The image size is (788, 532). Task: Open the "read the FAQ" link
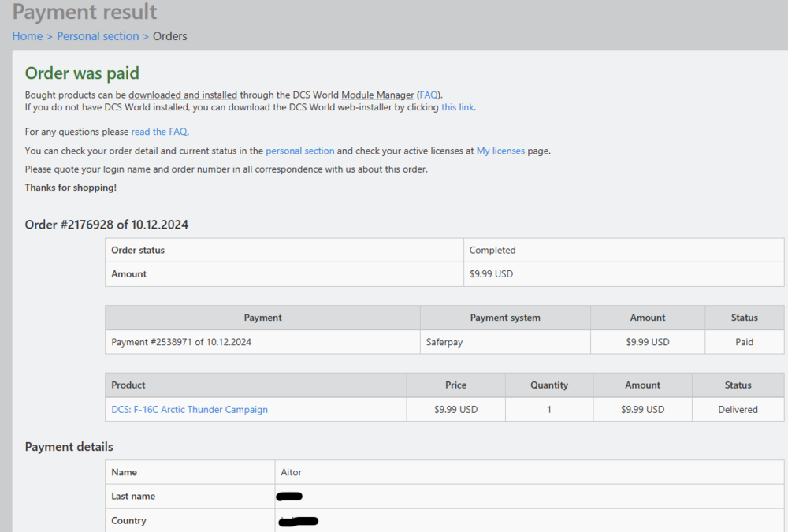coord(159,132)
